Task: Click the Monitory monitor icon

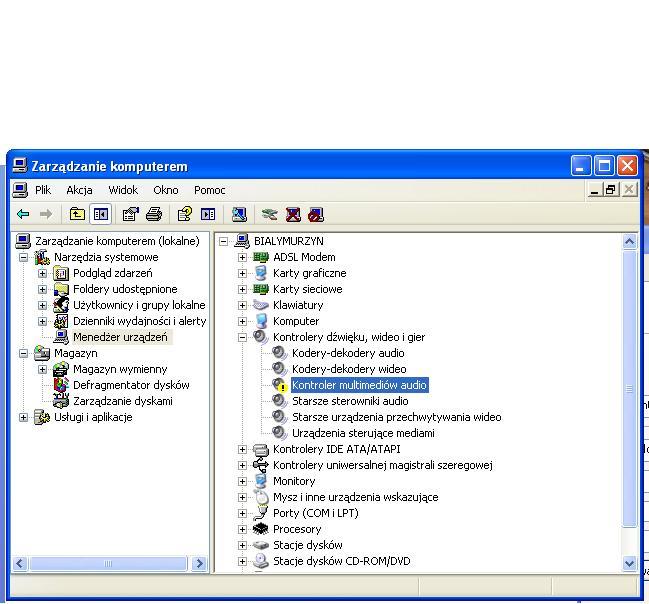Action: (261, 481)
